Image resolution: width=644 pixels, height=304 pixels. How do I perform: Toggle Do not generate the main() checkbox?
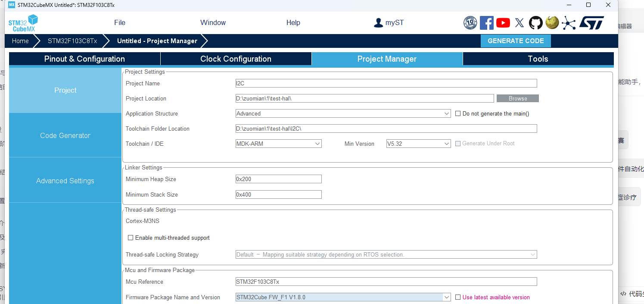click(458, 114)
